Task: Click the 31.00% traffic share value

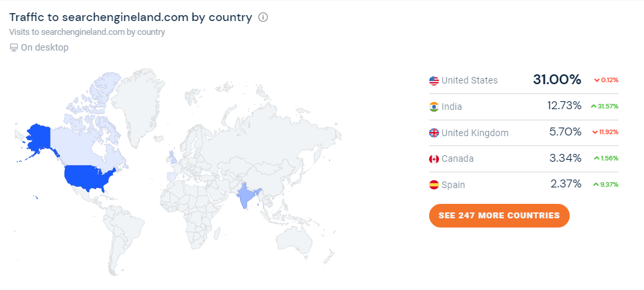Action: pos(557,80)
